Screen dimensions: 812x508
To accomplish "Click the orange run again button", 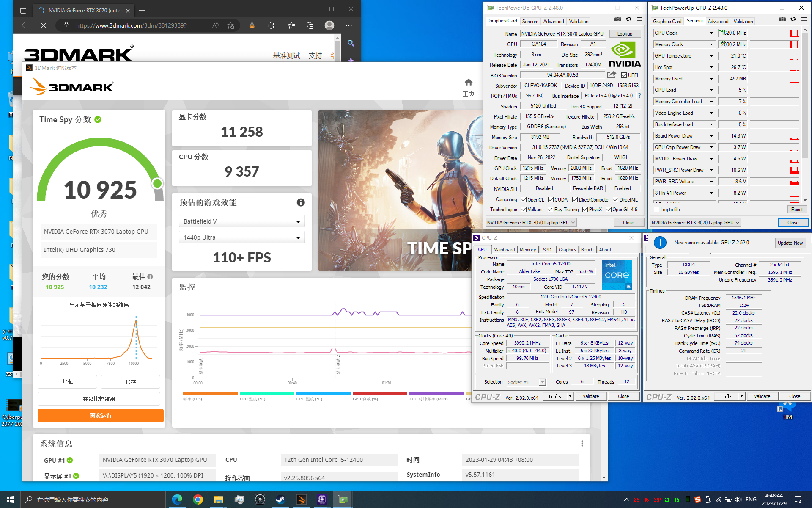I will coord(101,416).
